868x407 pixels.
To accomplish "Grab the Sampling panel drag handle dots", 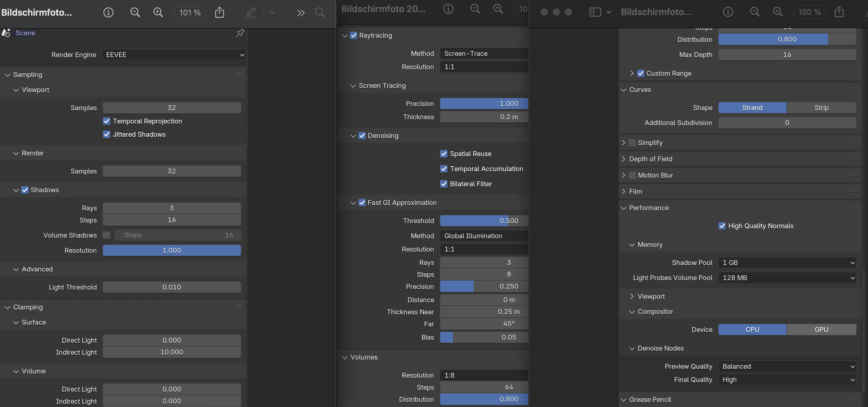I will (x=239, y=74).
